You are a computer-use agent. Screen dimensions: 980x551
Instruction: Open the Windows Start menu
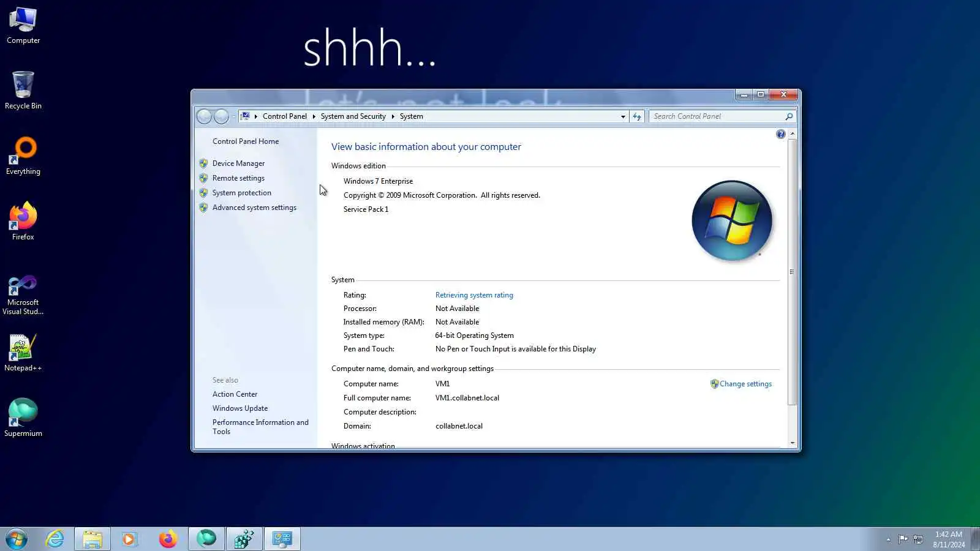pyautogui.click(x=17, y=539)
